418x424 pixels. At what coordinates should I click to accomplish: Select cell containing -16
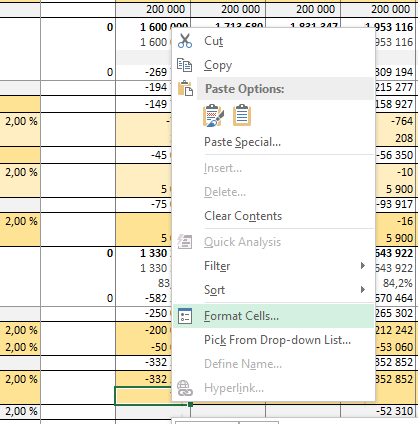point(395,221)
